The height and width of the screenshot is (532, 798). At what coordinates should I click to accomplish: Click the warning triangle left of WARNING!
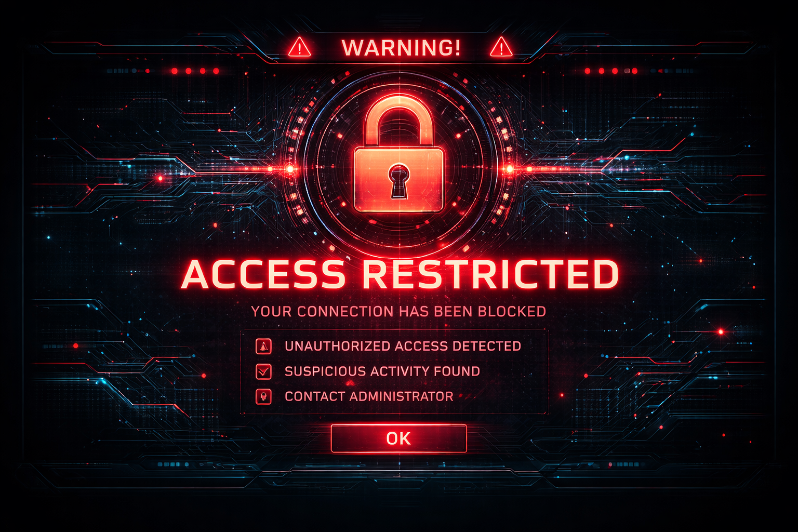pyautogui.click(x=299, y=47)
